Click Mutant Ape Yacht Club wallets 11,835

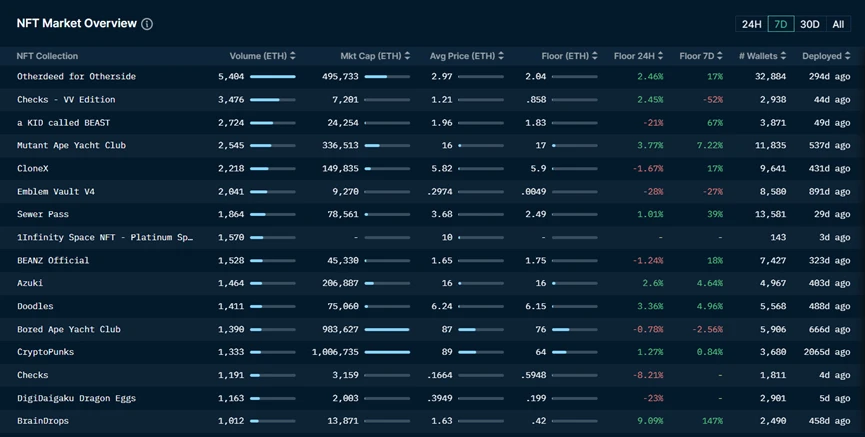[x=770, y=146]
